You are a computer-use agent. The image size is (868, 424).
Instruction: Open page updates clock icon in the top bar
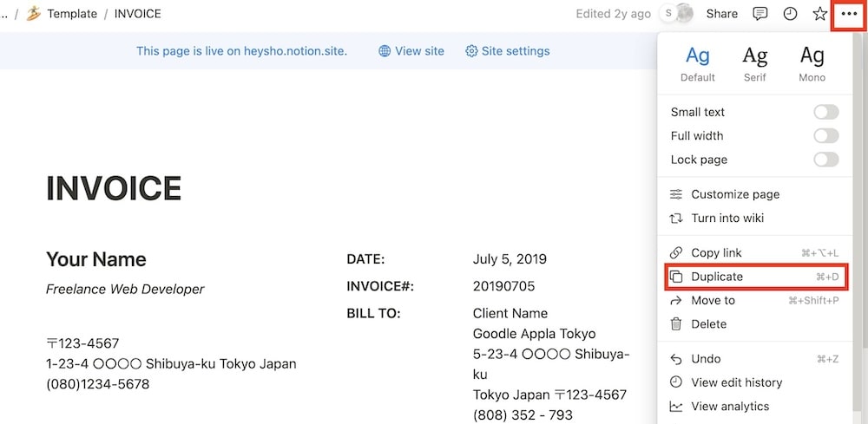click(790, 14)
